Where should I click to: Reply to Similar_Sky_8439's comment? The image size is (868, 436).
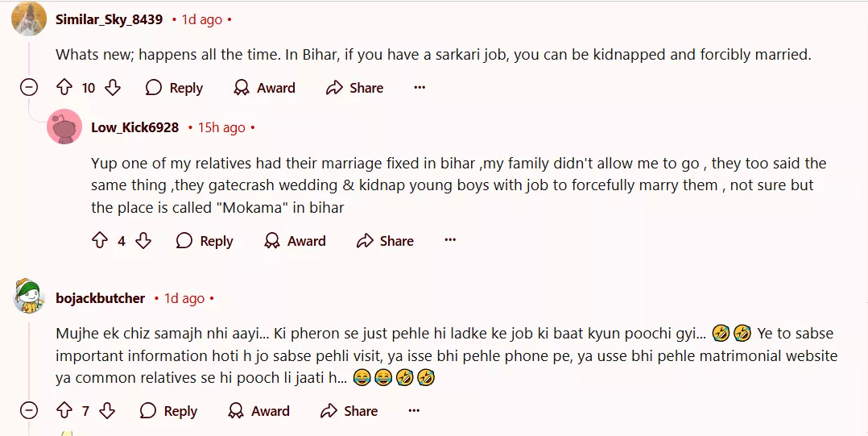point(174,88)
